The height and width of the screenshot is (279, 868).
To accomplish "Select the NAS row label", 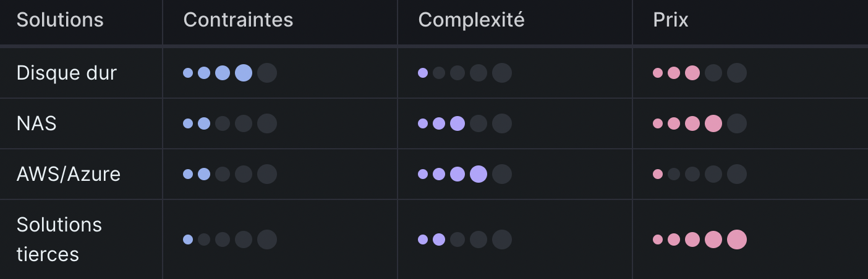I will [36, 123].
